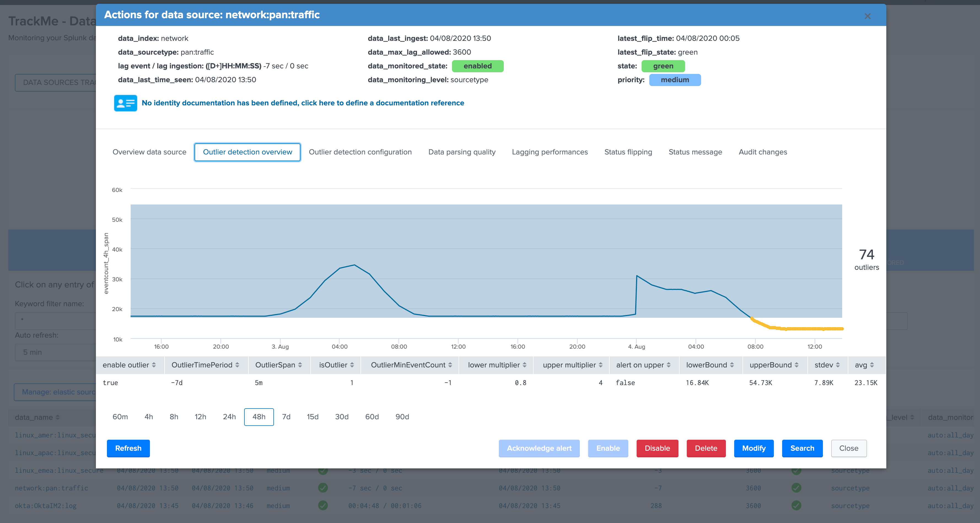Select the 60m time range

click(120, 417)
